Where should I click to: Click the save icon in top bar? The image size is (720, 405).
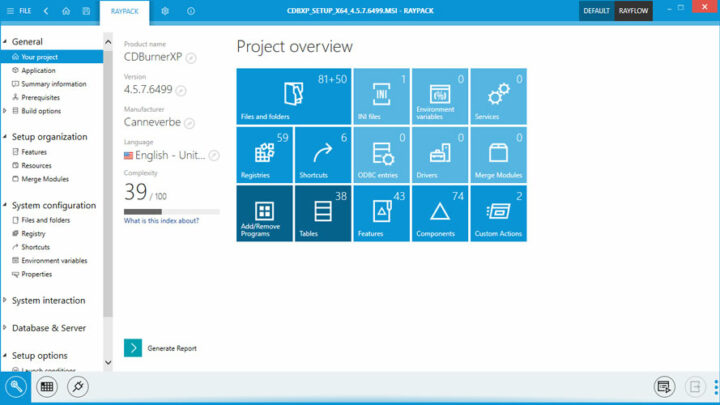[x=87, y=10]
